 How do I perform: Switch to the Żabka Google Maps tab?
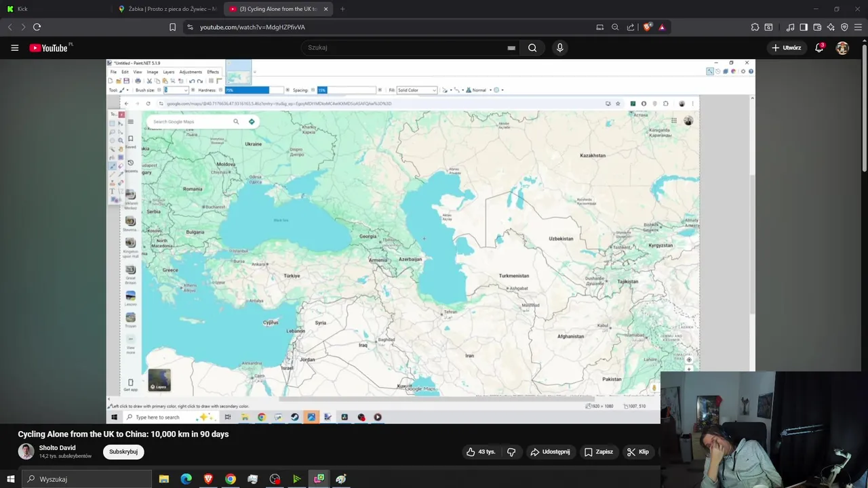tap(167, 9)
